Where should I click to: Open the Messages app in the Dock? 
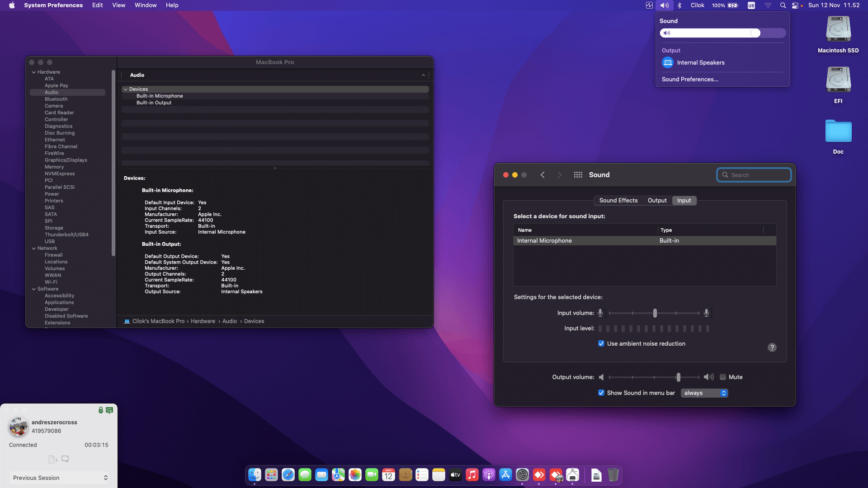[x=305, y=475]
